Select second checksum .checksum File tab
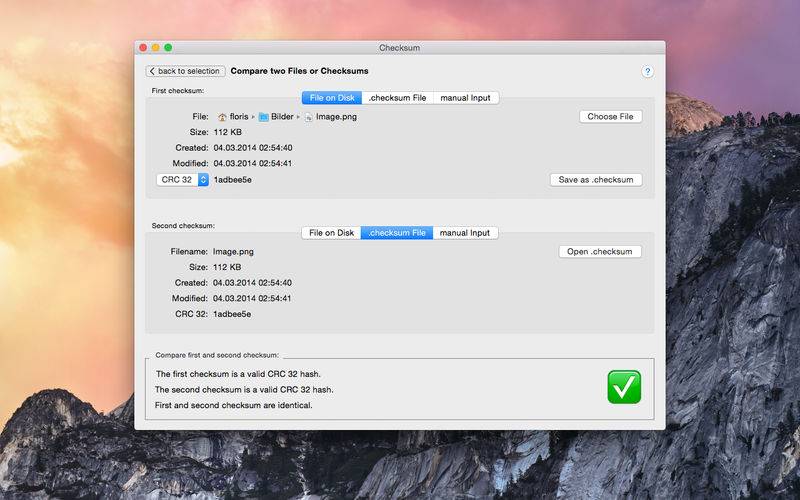 tap(397, 233)
